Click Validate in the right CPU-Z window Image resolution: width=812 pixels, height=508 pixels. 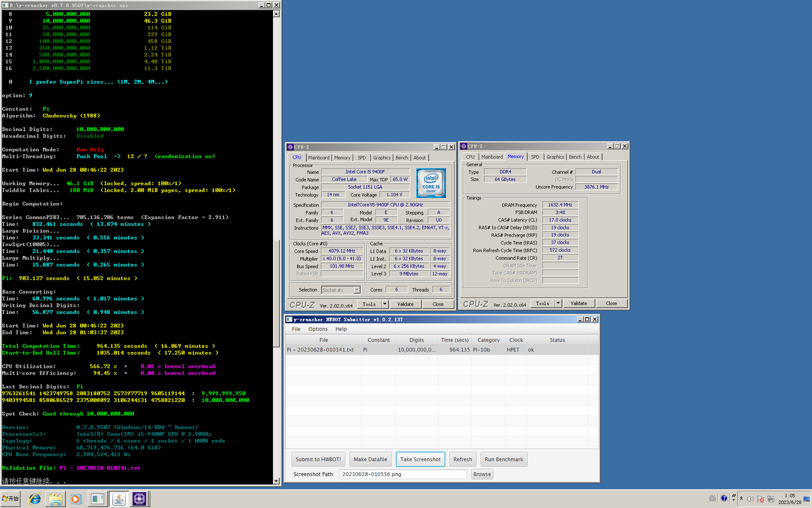pyautogui.click(x=579, y=303)
